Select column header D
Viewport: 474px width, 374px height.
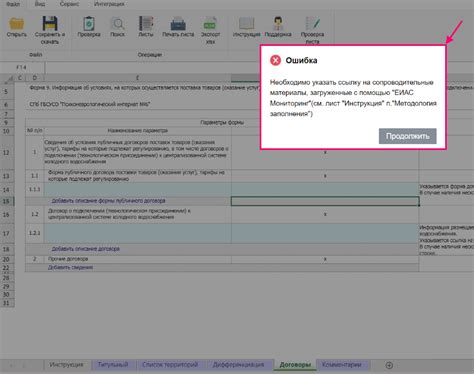pos(35,78)
